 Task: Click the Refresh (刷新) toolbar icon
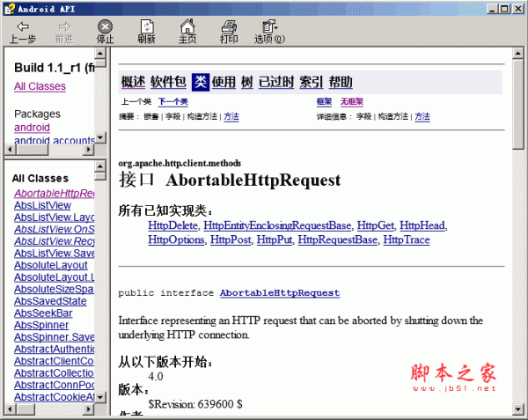146,32
